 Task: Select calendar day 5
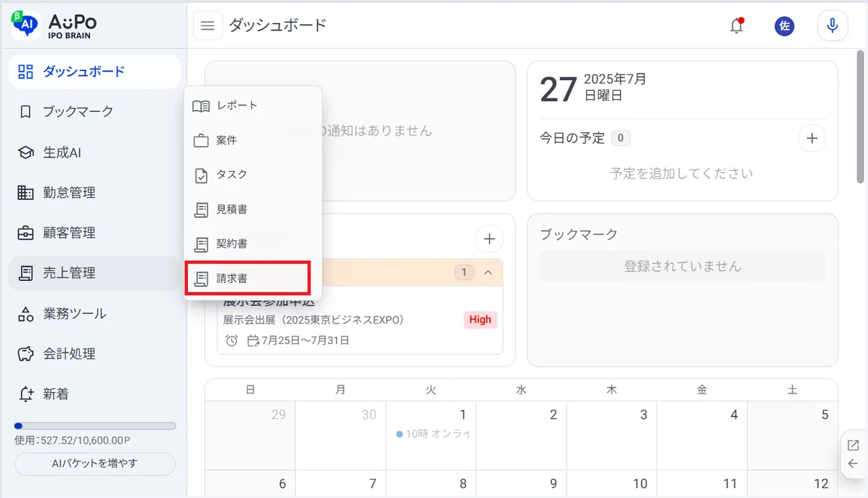pos(825,415)
